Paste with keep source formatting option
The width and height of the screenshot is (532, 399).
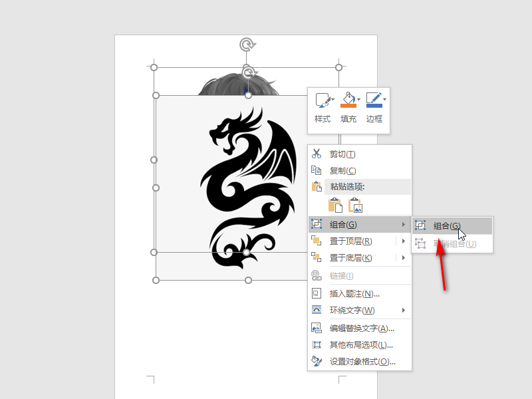335,205
